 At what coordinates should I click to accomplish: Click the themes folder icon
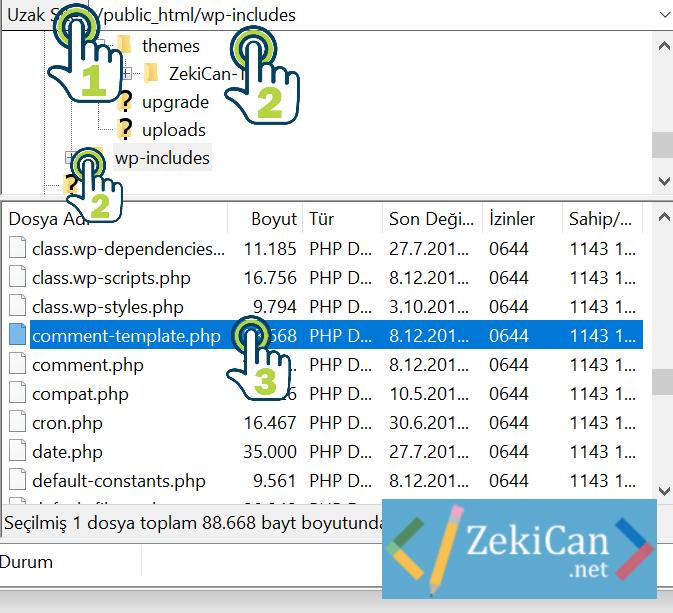pyautogui.click(x=125, y=45)
